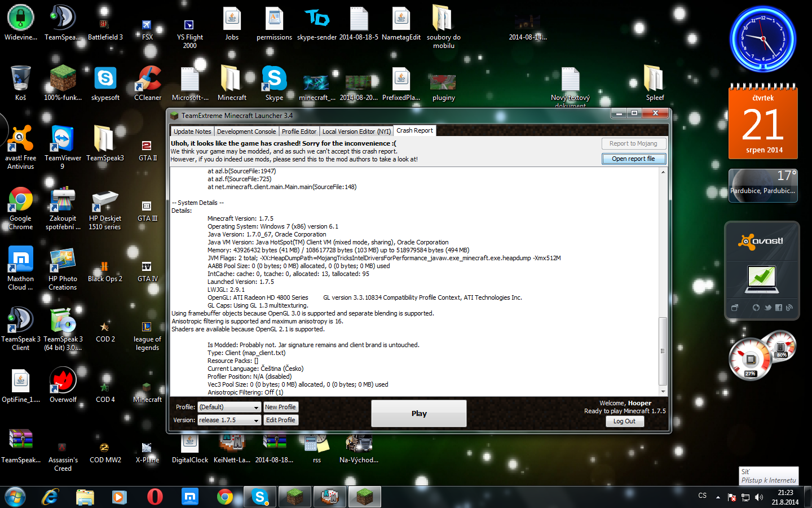Open the pluginy desktop icon
812x508 pixels.
[x=444, y=88]
